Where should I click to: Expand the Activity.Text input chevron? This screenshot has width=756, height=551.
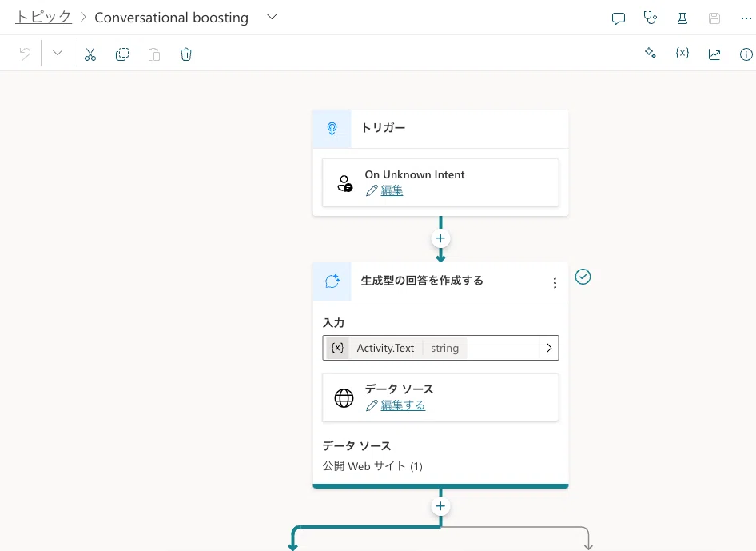[x=549, y=348]
